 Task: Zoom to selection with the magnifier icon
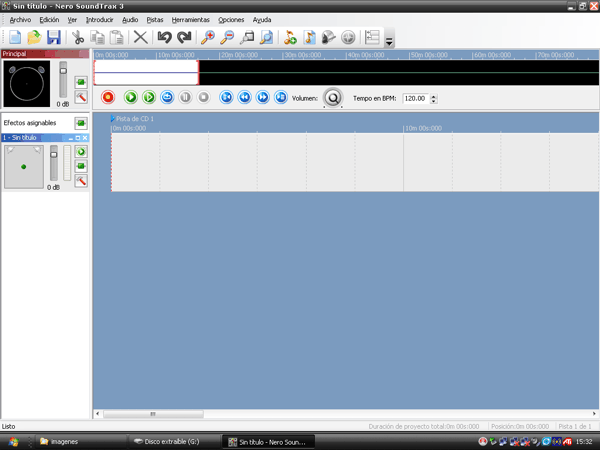(247, 38)
